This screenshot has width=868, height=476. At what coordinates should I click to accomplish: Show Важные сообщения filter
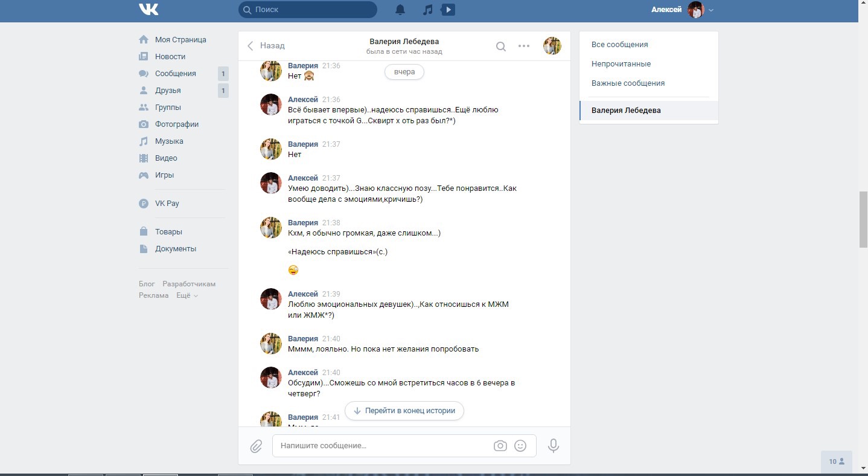[x=628, y=83]
